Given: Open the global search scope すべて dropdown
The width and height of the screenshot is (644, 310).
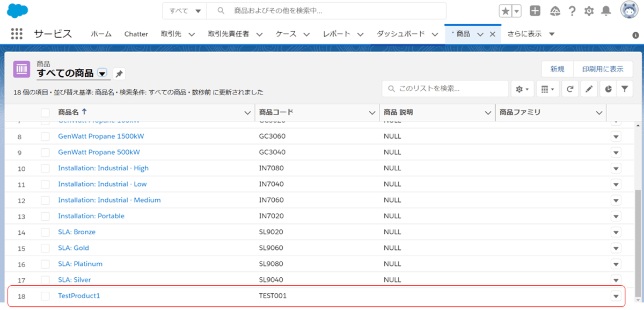Looking at the screenshot, I should coord(185,11).
